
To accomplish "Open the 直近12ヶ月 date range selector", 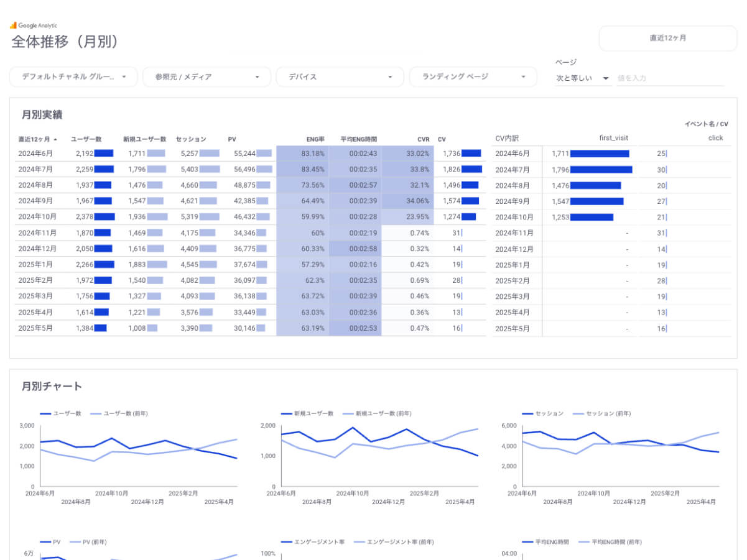I will pos(668,38).
